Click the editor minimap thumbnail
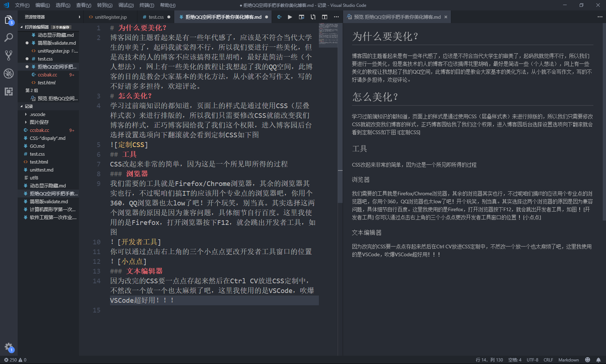 [328, 35]
